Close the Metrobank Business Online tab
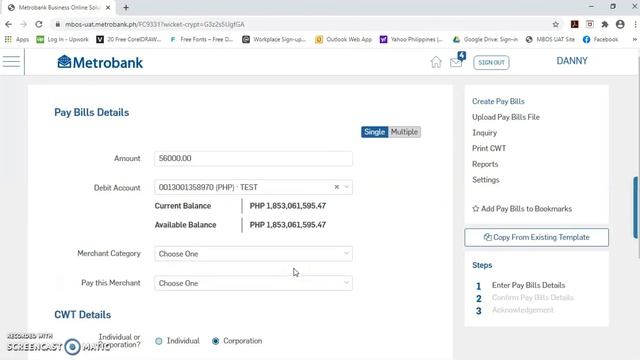The width and height of the screenshot is (640, 360). [108, 7]
